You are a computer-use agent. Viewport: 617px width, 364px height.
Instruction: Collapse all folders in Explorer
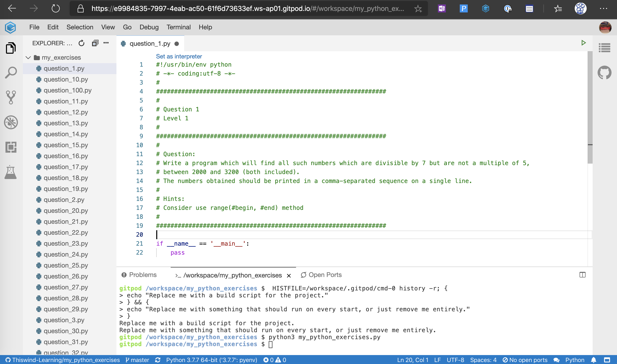95,43
